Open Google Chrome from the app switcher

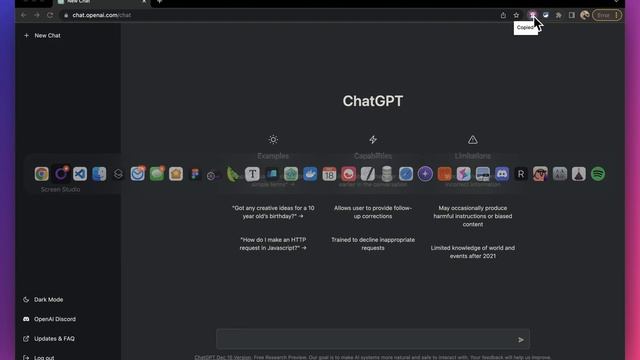pyautogui.click(x=42, y=174)
